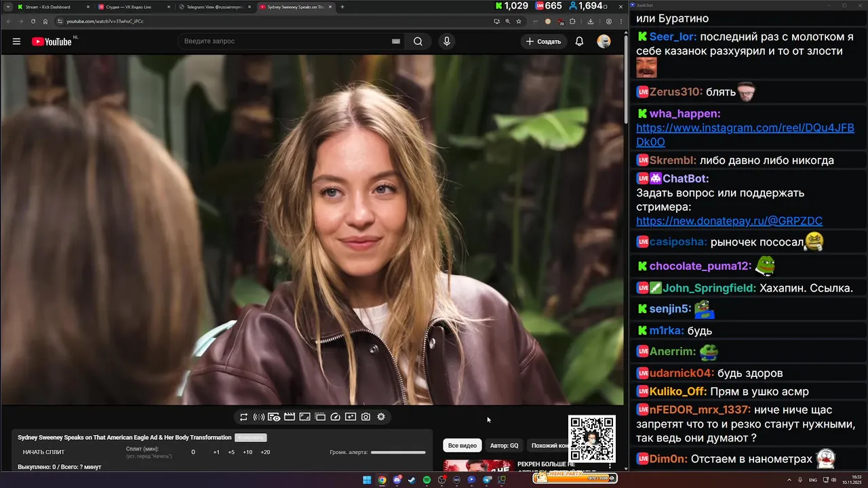Open the browser extensions puzzle icon
Viewport: 868px width, 488px height.
(x=573, y=21)
